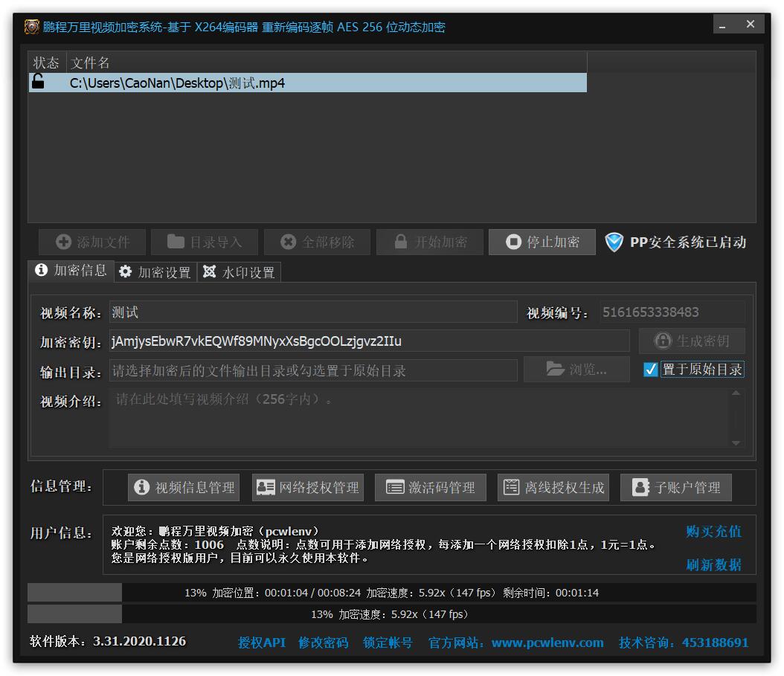The width and height of the screenshot is (784, 676).
Task: Click the unlocked padlock status icon in file row
Action: [x=37, y=82]
